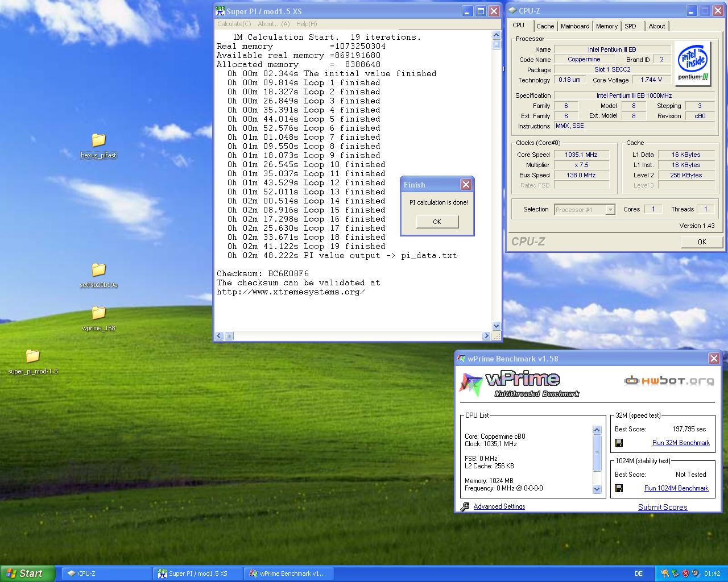The image size is (728, 582).
Task: Click Run 1024M Benchmark link
Action: point(676,488)
